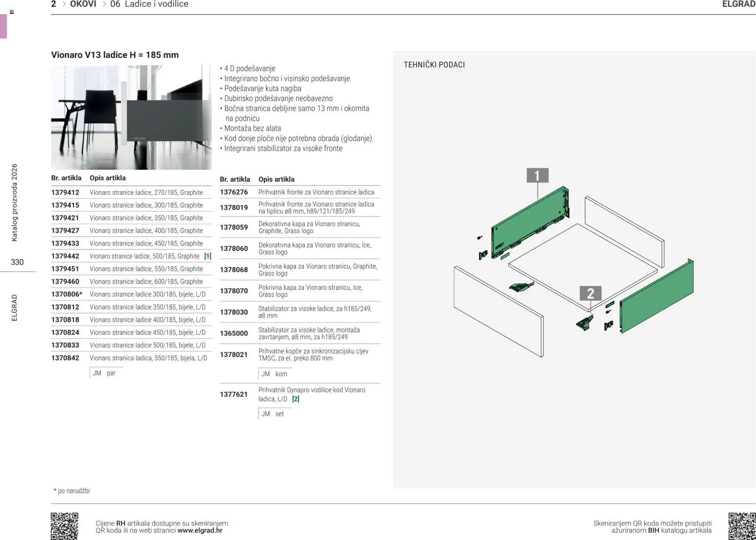Image resolution: width=756 pixels, height=540 pixels.
Task: Click the green right drawer side in diagram
Action: (656, 296)
